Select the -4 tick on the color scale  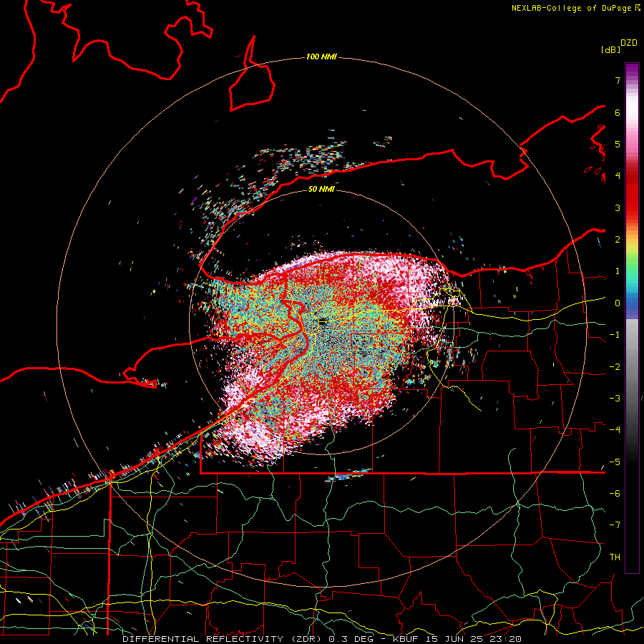tap(615, 430)
